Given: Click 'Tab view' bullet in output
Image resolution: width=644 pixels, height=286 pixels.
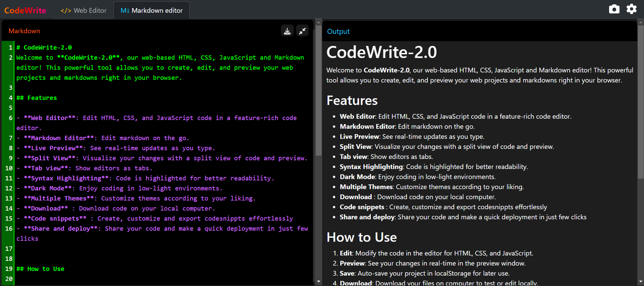Looking at the screenshot, I should 386,157.
